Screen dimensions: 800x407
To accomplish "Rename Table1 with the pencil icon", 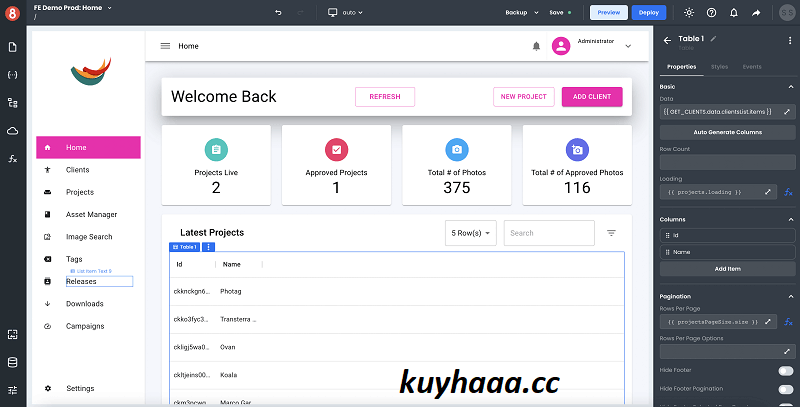I will coord(713,39).
